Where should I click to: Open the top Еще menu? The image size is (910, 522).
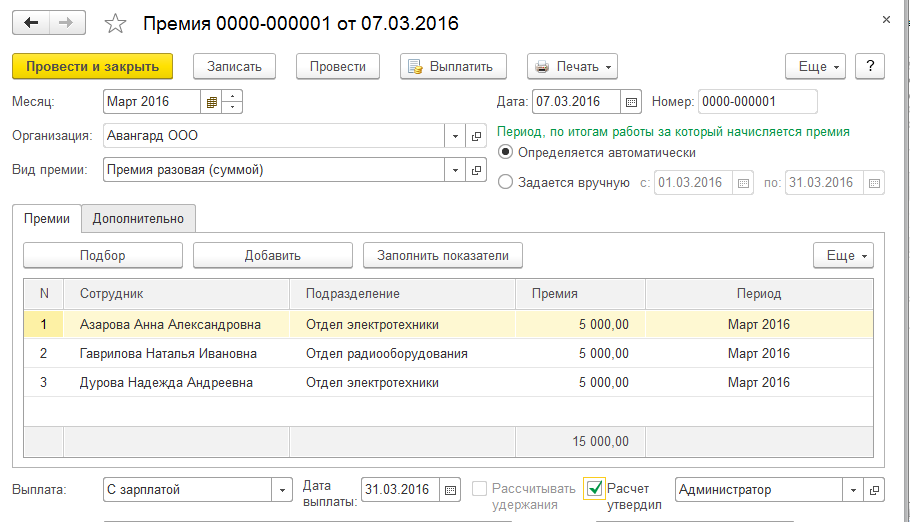point(816,67)
